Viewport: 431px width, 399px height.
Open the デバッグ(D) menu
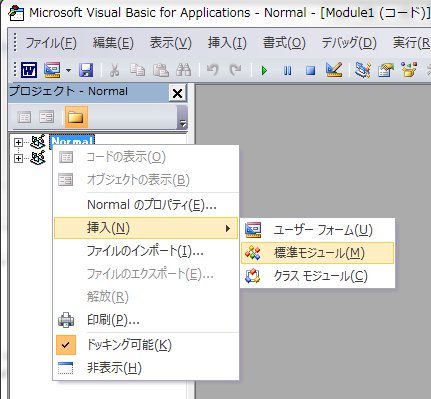click(x=349, y=43)
